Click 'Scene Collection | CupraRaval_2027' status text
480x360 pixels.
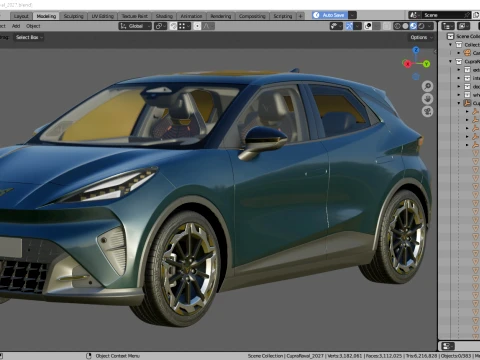click(286, 356)
